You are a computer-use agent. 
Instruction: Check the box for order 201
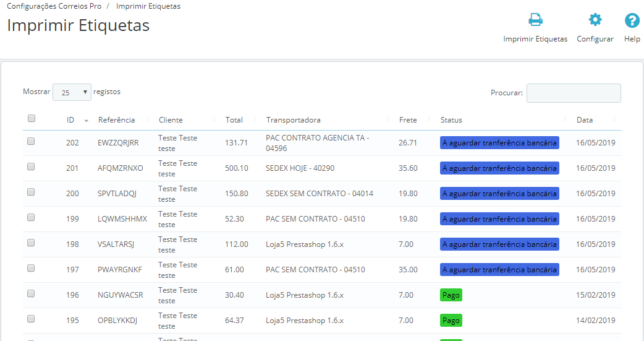tap(31, 166)
